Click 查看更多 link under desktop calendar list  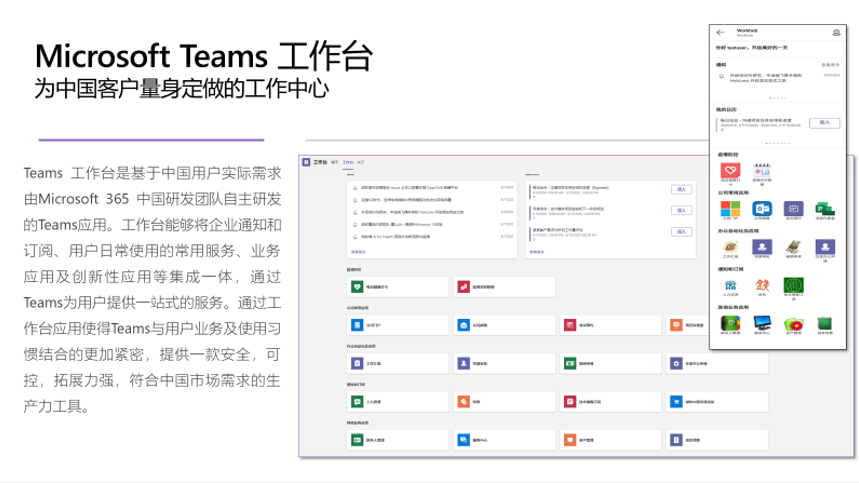click(537, 252)
